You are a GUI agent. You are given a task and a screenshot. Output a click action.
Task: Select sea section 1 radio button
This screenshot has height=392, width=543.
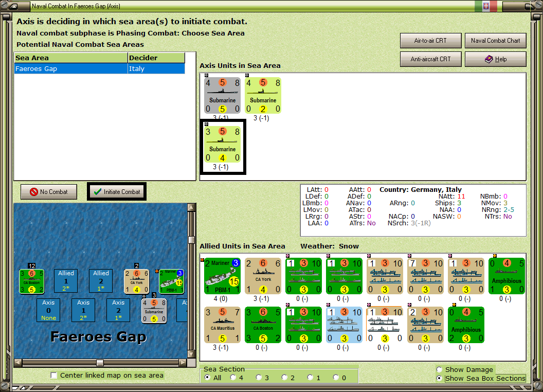pyautogui.click(x=310, y=378)
